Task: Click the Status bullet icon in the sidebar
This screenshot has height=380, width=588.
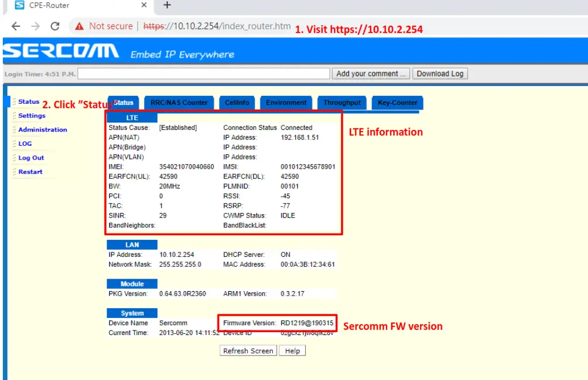Action: click(14, 101)
